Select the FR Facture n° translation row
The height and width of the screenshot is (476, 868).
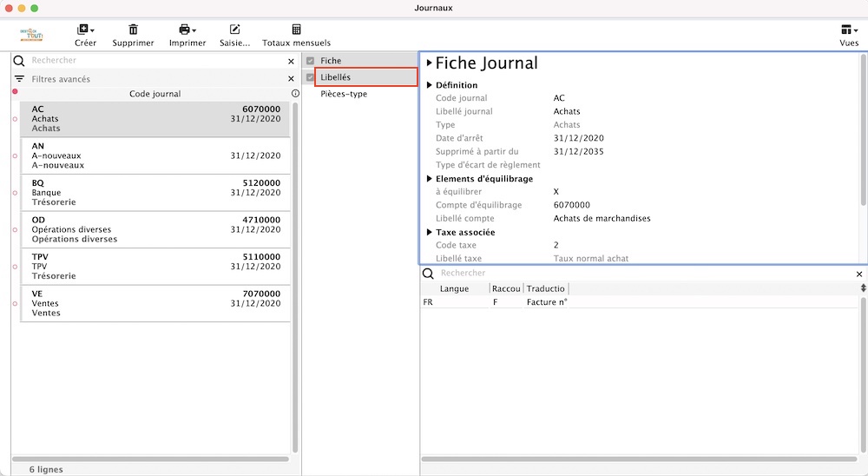tap(640, 302)
